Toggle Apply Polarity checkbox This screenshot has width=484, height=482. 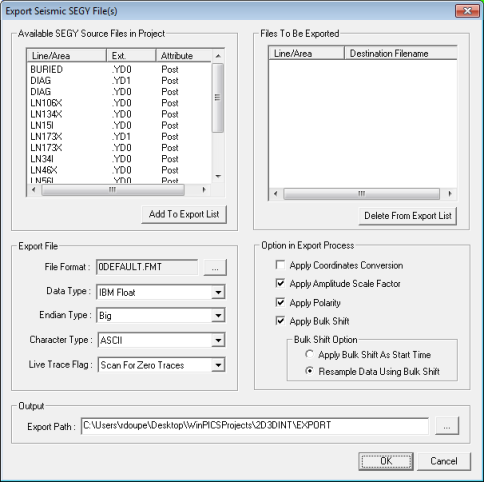point(280,302)
